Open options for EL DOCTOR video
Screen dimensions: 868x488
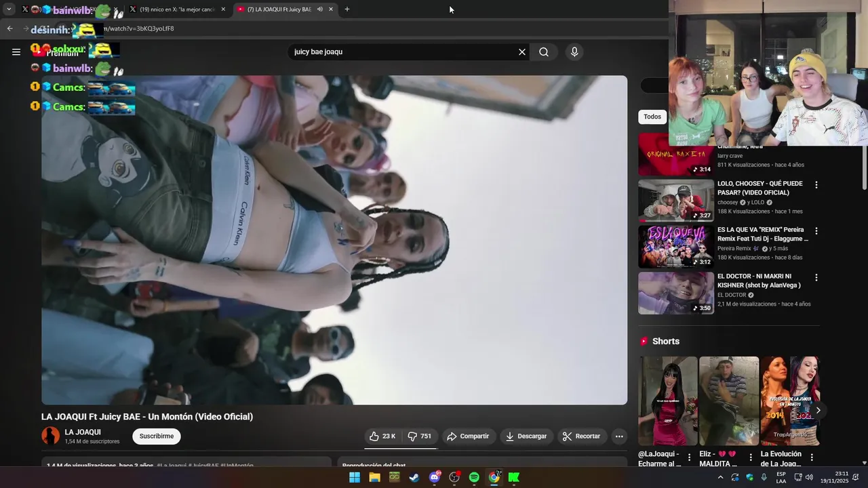[x=816, y=277]
